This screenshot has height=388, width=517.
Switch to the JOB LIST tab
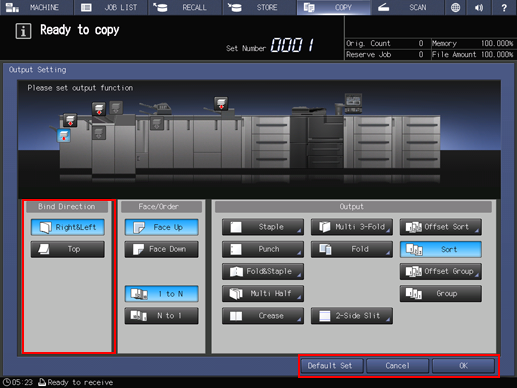pyautogui.click(x=111, y=7)
